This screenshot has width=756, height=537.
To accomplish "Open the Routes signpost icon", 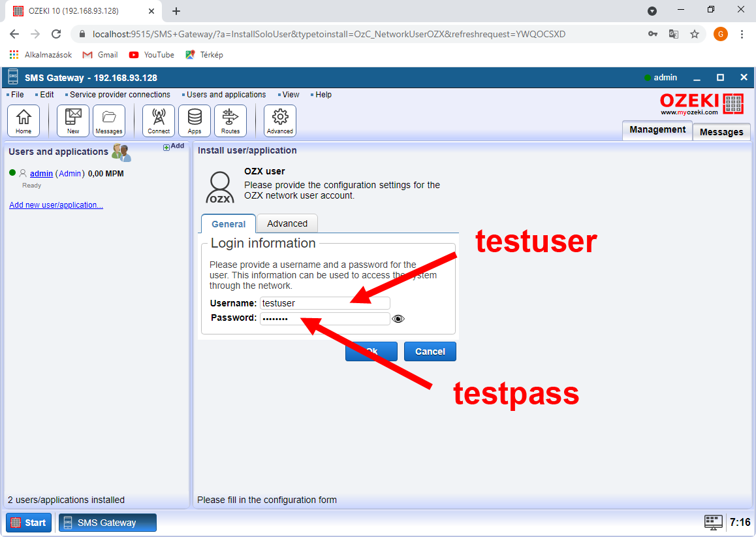I will (230, 121).
